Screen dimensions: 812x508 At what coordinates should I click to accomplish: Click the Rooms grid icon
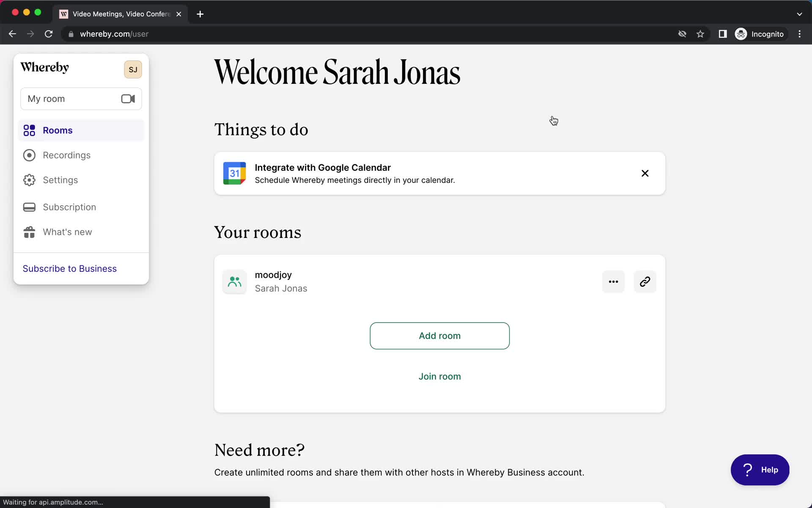pos(29,130)
